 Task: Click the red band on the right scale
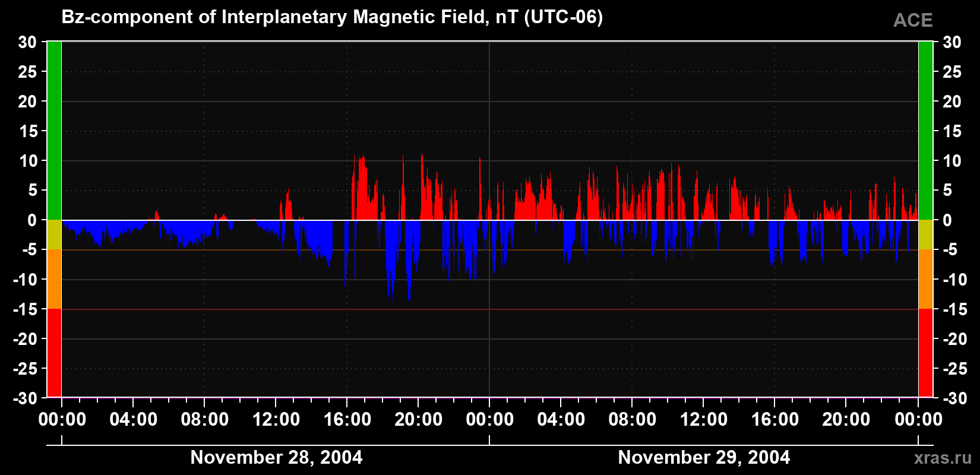(x=925, y=353)
